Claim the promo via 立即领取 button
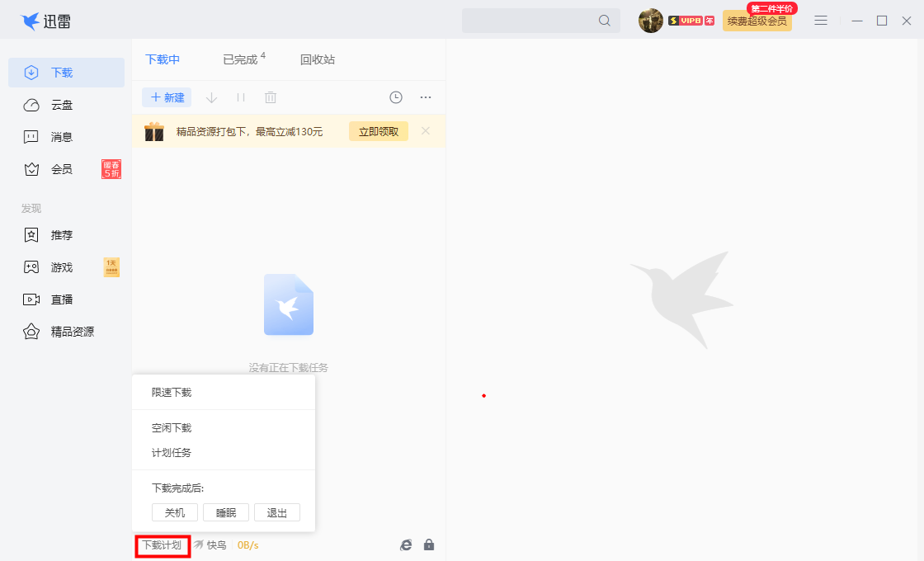Image resolution: width=924 pixels, height=561 pixels. [x=378, y=130]
